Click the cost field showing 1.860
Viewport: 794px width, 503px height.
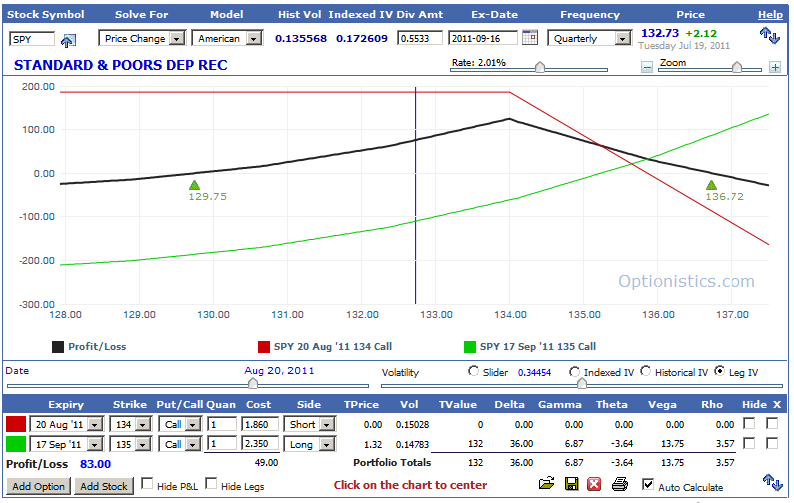[260, 424]
